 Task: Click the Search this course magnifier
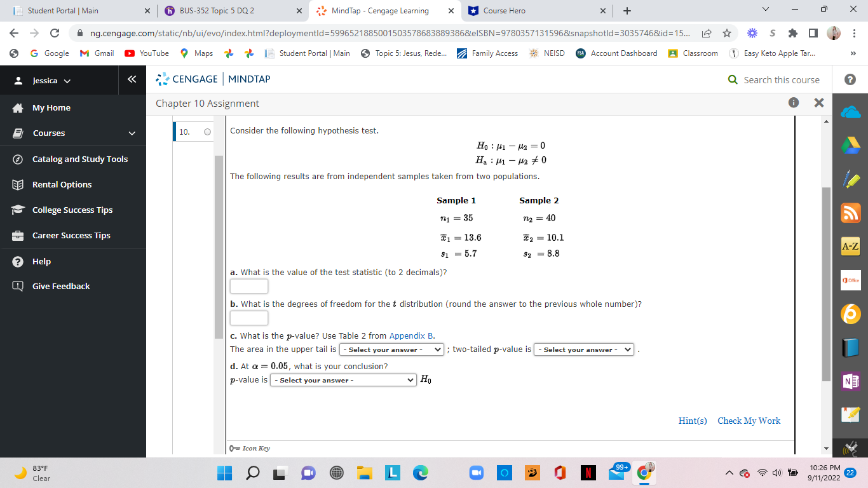(731, 79)
